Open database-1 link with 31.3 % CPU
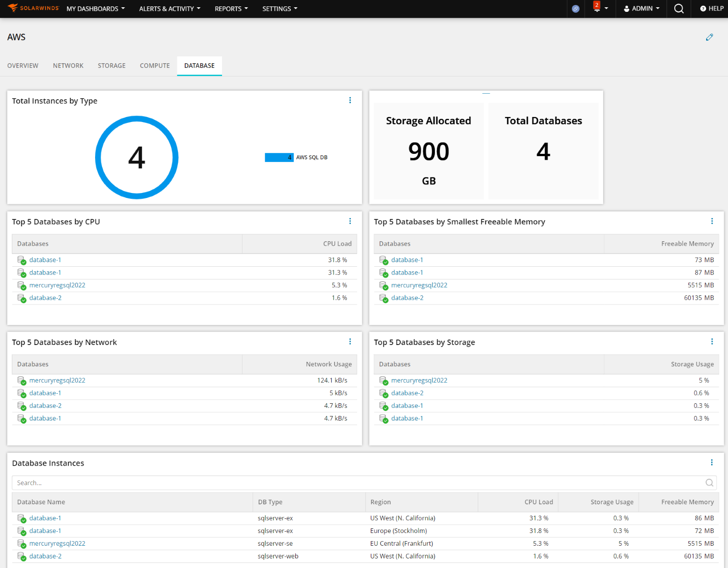The image size is (728, 568). point(45,273)
